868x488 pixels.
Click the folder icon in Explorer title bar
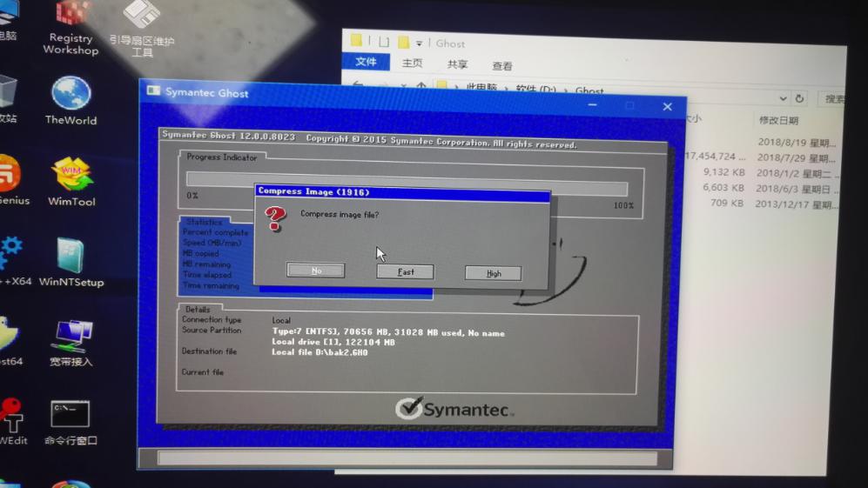356,40
